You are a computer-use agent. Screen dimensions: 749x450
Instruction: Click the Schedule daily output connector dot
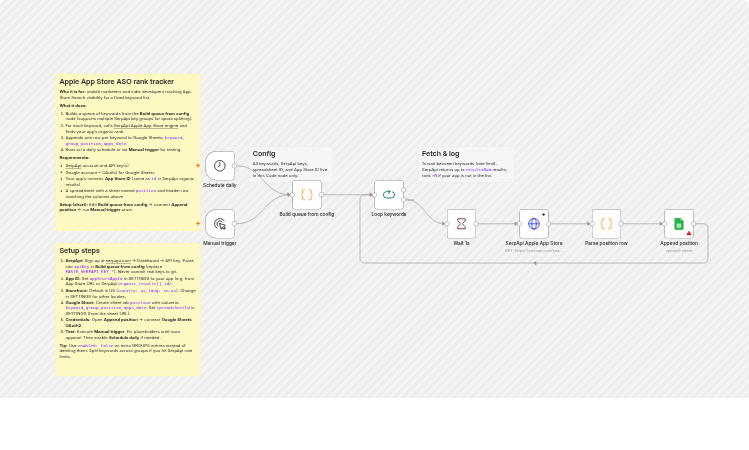(x=235, y=166)
